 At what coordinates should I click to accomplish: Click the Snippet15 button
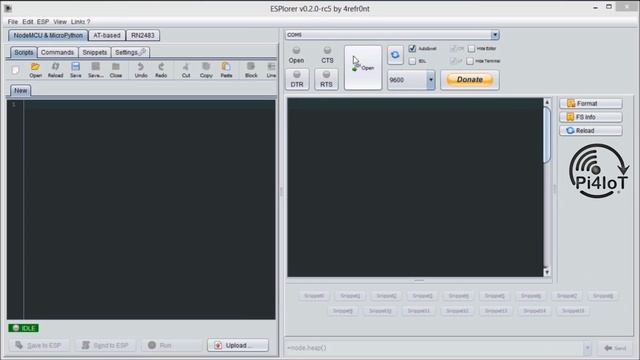573,311
